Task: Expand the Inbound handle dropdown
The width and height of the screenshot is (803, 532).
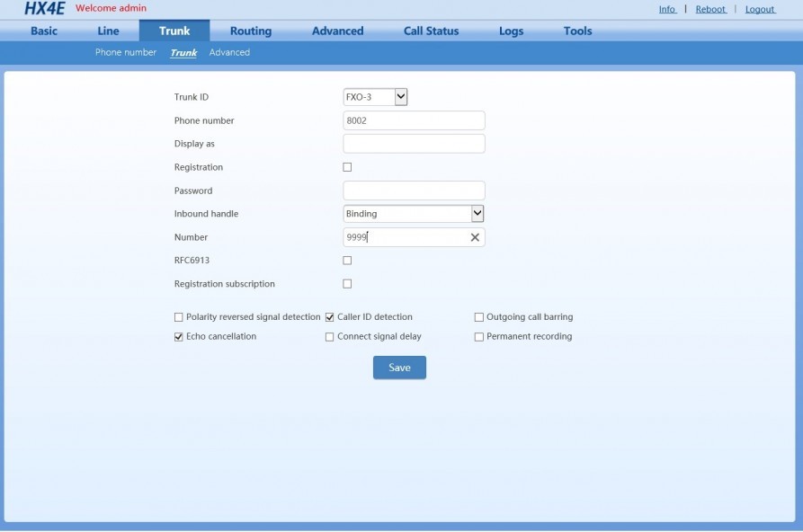Action: pos(477,214)
